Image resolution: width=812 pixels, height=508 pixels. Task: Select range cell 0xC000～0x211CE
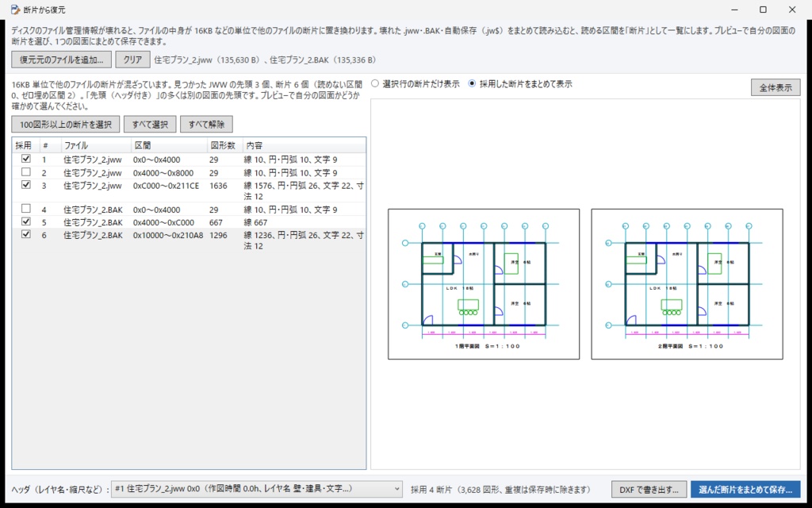[167, 186]
